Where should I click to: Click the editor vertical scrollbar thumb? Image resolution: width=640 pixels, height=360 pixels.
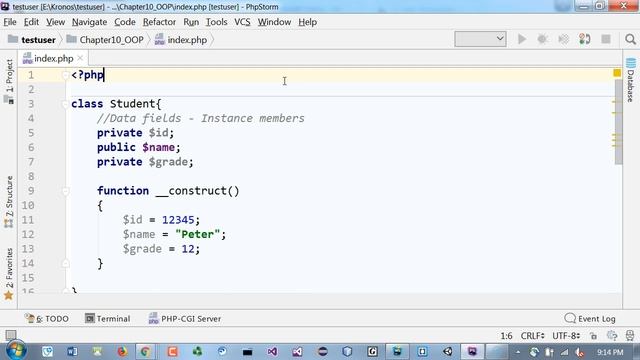(x=619, y=122)
